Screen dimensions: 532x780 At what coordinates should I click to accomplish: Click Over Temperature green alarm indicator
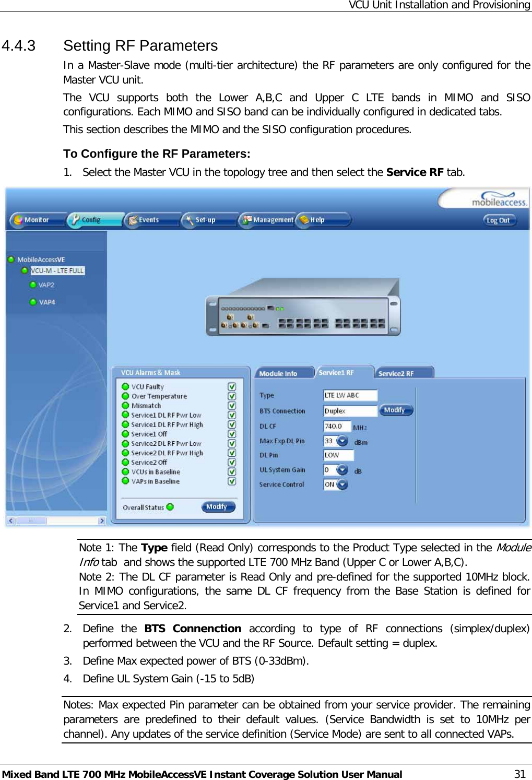(x=125, y=396)
